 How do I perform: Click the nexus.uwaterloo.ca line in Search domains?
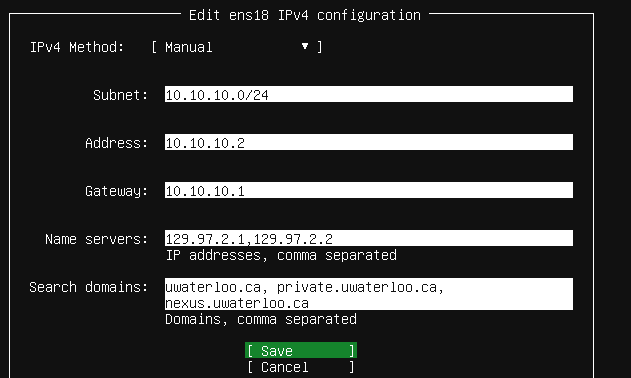237,303
